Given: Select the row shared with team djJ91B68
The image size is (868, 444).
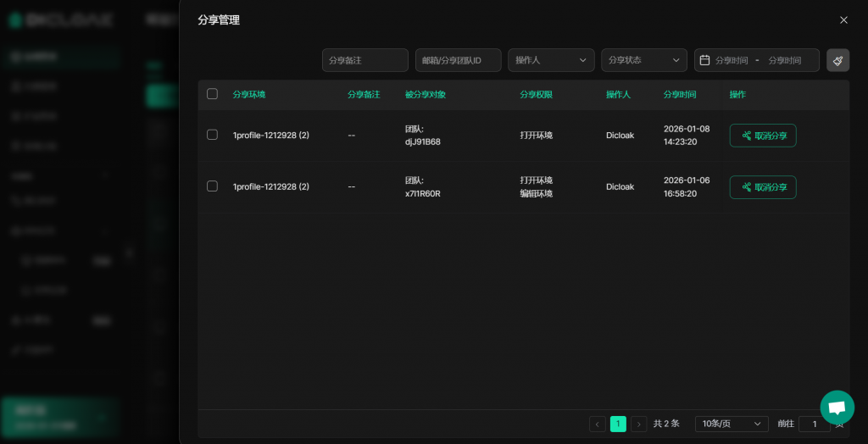Looking at the screenshot, I should [212, 135].
